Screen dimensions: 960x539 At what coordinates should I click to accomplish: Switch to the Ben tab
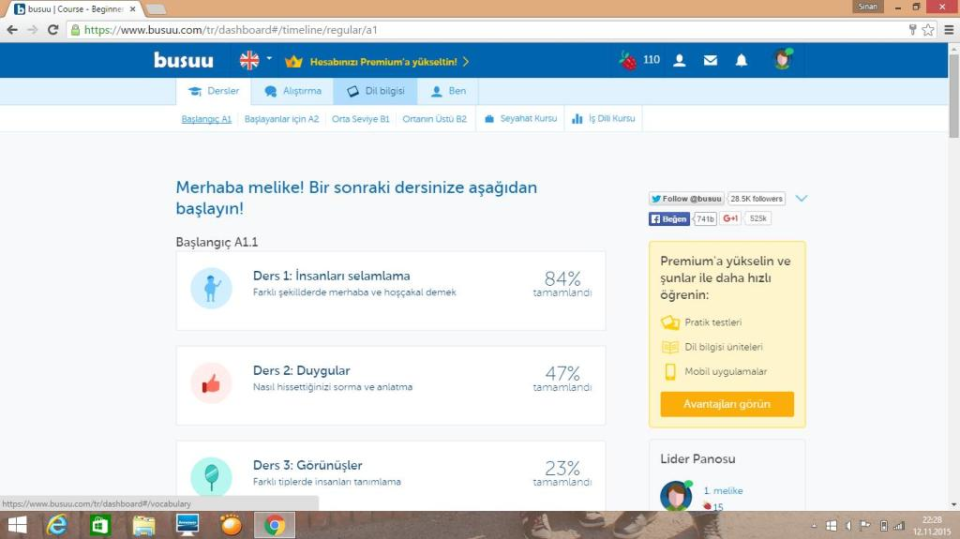[448, 91]
